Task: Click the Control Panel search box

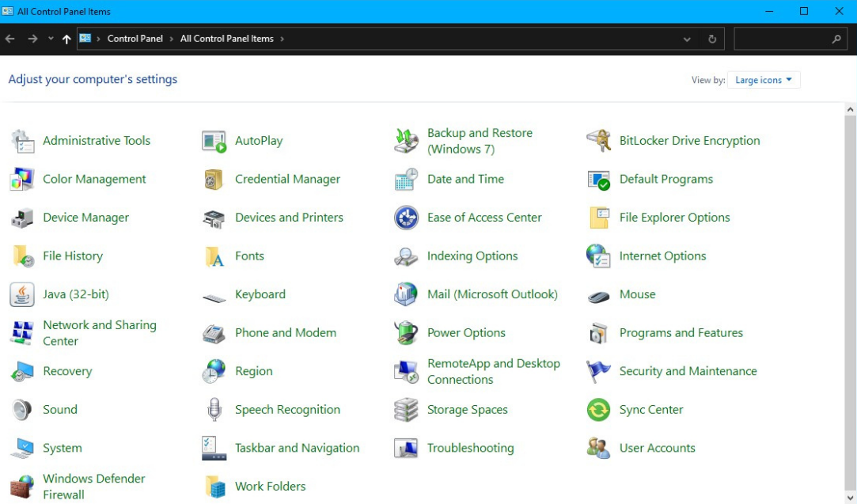Action: pyautogui.click(x=791, y=39)
